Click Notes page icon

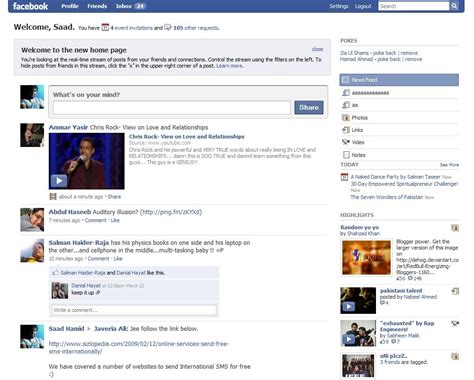click(x=346, y=155)
